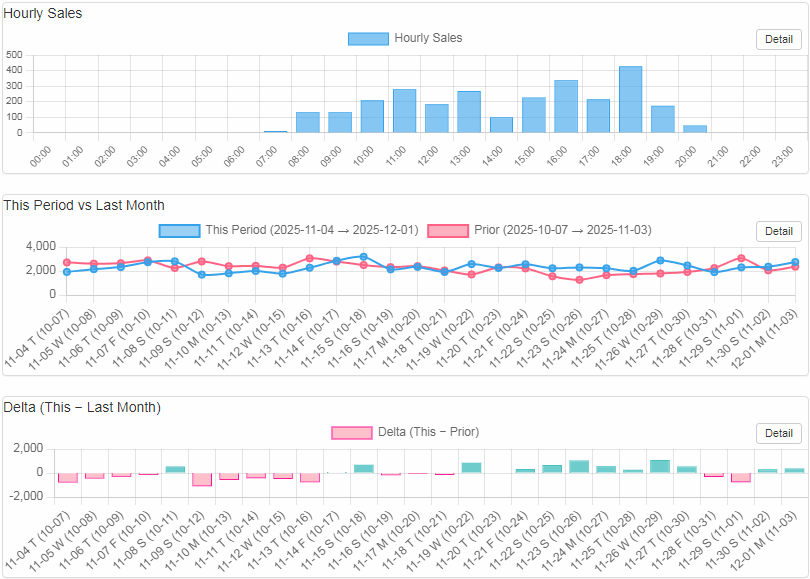This screenshot has width=810, height=579.
Task: Click the blue This Period point at 11-15 S
Action: pyautogui.click(x=363, y=256)
